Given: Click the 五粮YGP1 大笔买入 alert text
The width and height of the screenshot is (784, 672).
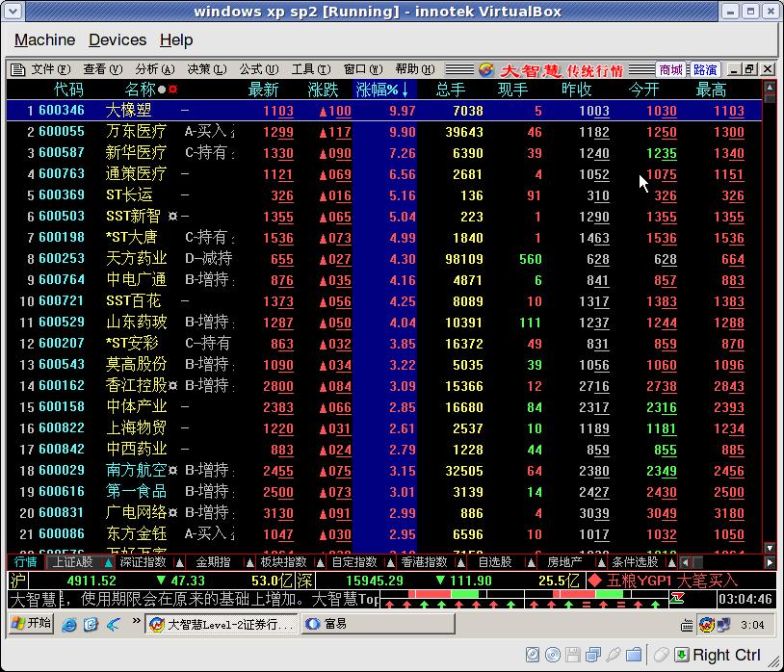Looking at the screenshot, I should point(671,581).
